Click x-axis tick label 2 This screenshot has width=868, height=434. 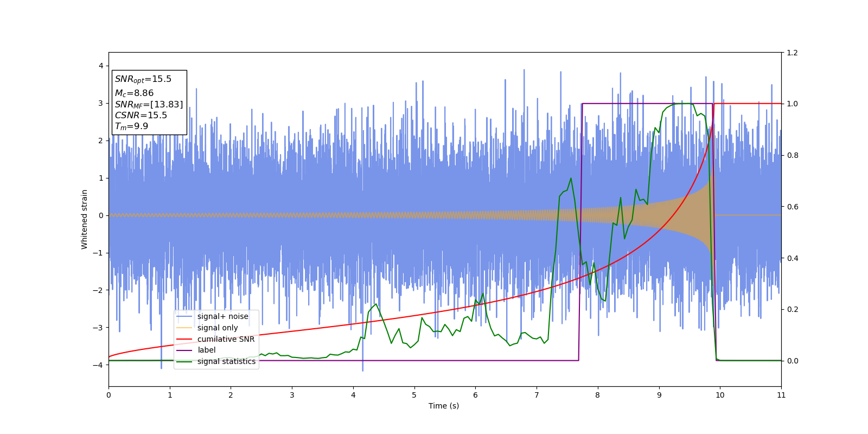coord(231,395)
